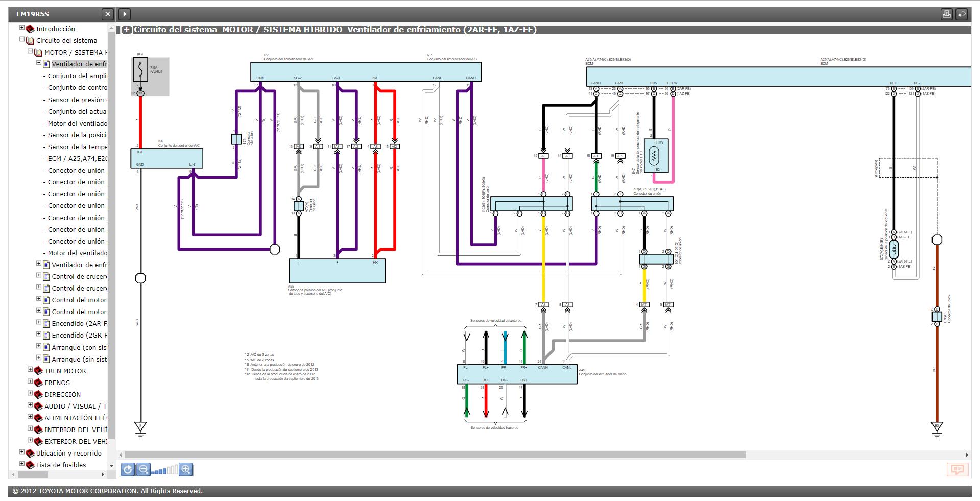The height and width of the screenshot is (501, 980).
Task: Click the ALIMENTACIÓN ELÉ book icon
Action: [x=38, y=418]
